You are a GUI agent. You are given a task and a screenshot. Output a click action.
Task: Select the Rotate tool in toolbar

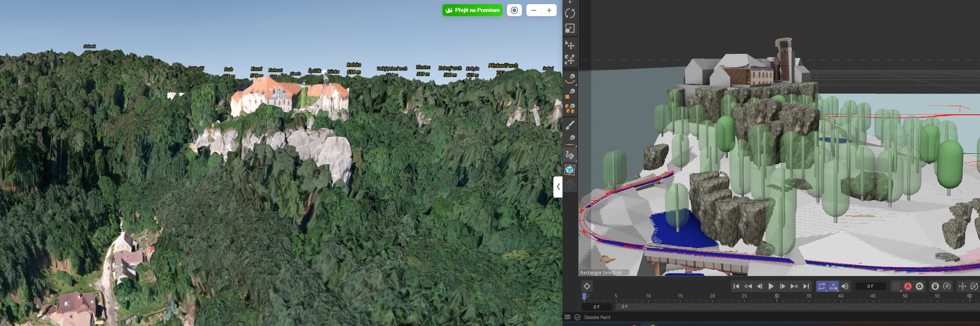(570, 13)
